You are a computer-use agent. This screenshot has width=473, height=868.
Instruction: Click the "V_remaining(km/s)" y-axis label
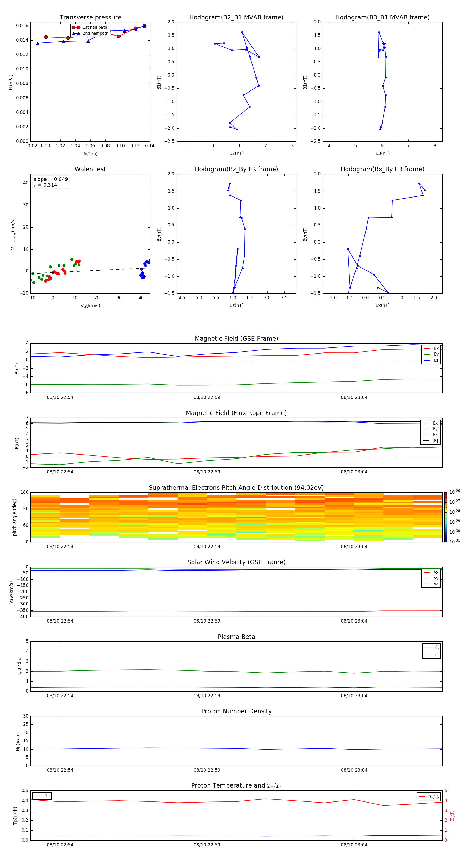13,234
